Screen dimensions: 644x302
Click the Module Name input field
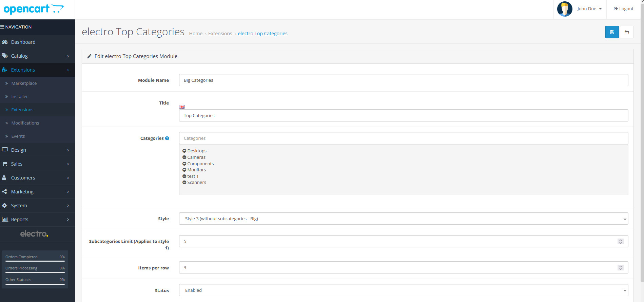404,80
